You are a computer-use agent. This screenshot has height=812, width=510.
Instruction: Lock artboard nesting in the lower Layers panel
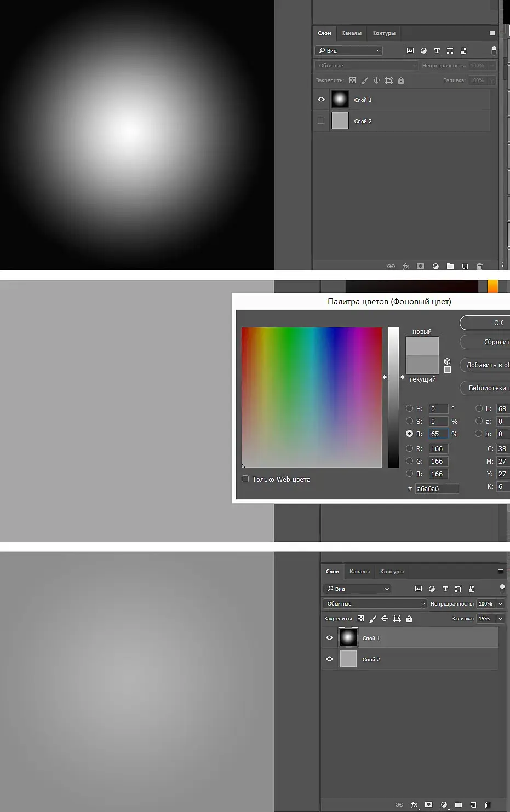pos(397,618)
